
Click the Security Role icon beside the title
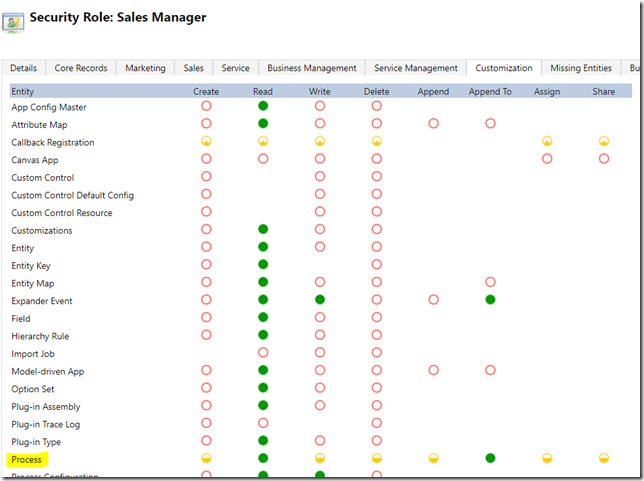[x=13, y=22]
